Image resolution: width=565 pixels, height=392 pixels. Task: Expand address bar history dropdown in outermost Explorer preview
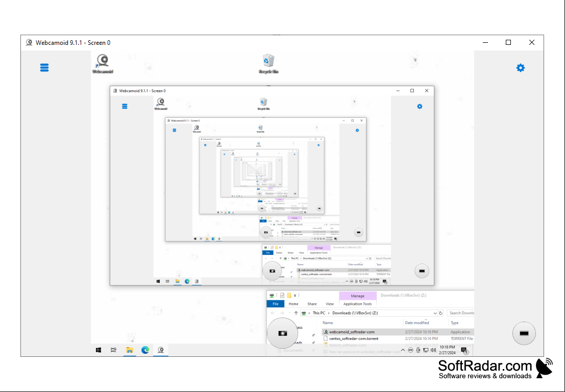(x=435, y=313)
